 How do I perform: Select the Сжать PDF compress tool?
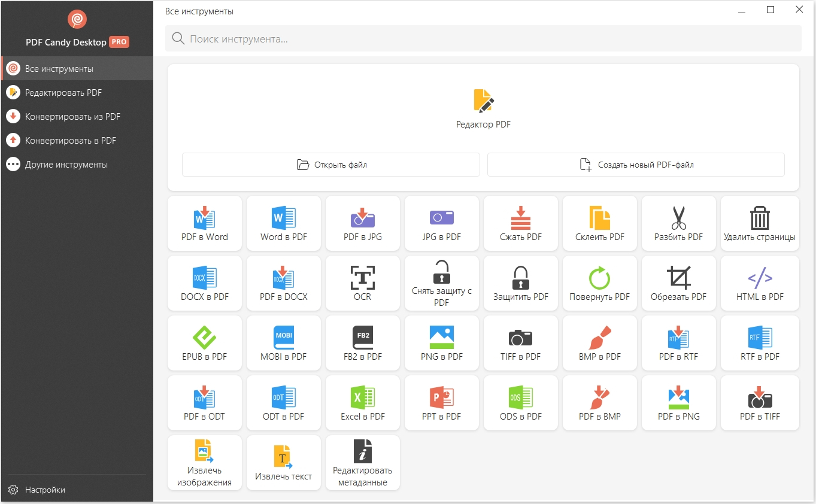click(520, 223)
